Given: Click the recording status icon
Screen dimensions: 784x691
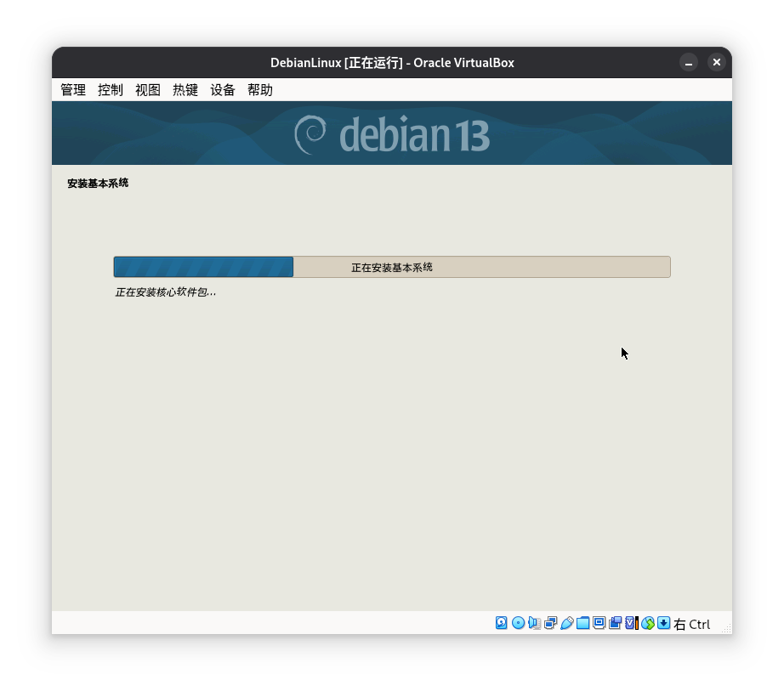Looking at the screenshot, I should [615, 622].
